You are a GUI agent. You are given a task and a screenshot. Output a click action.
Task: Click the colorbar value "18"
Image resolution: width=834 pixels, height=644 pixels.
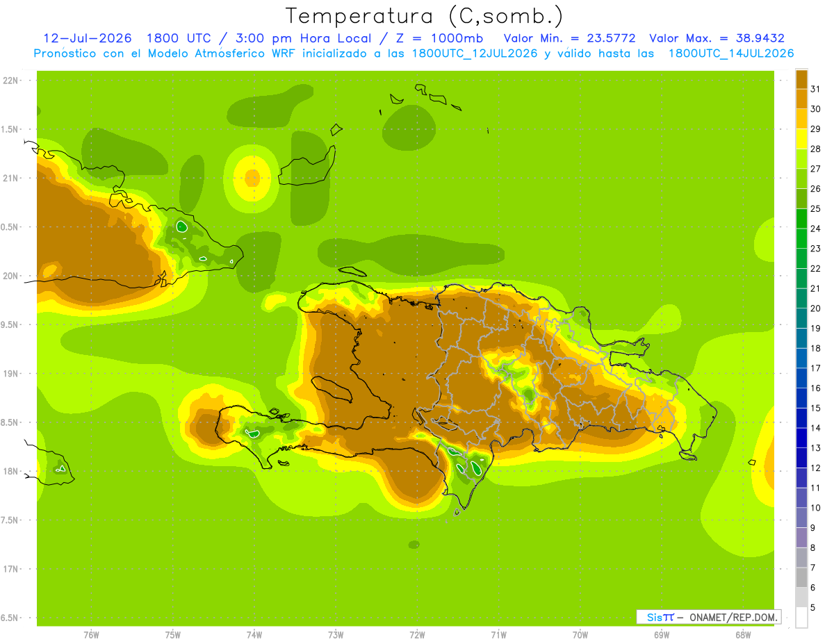tap(815, 348)
